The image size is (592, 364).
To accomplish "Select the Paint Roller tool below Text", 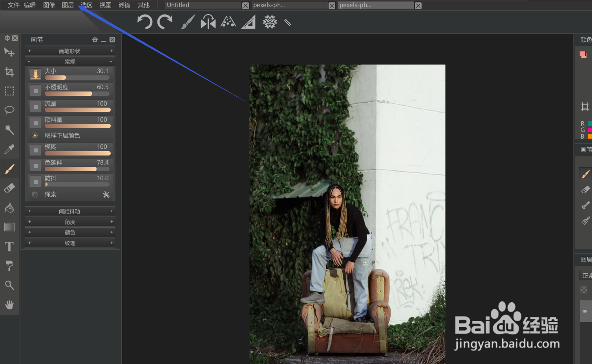I will pyautogui.click(x=9, y=266).
